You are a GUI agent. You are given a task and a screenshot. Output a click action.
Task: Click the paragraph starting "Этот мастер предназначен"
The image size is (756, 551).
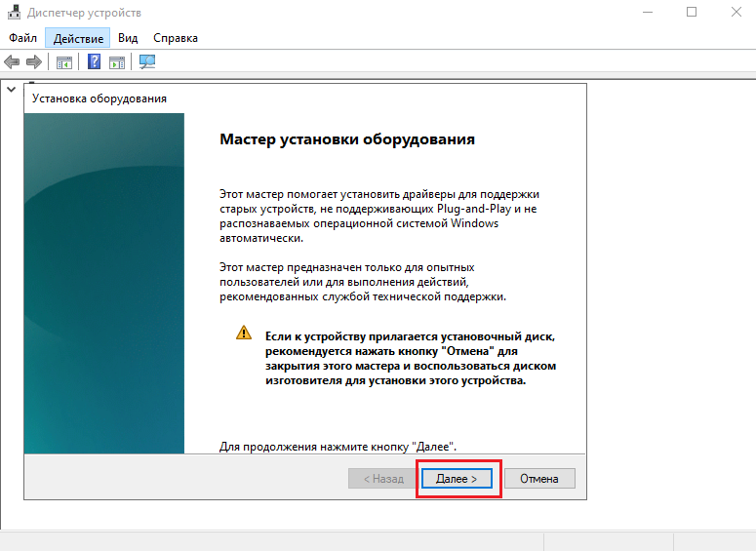(x=363, y=282)
